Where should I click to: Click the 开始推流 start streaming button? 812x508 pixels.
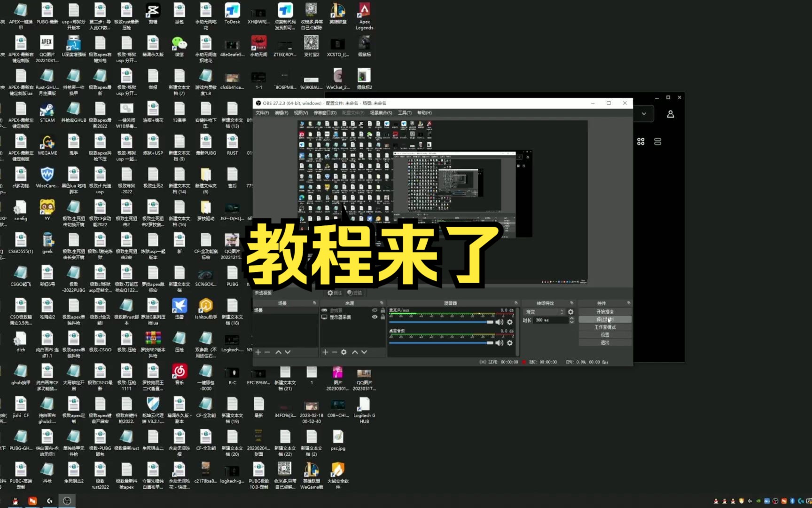pos(605,311)
